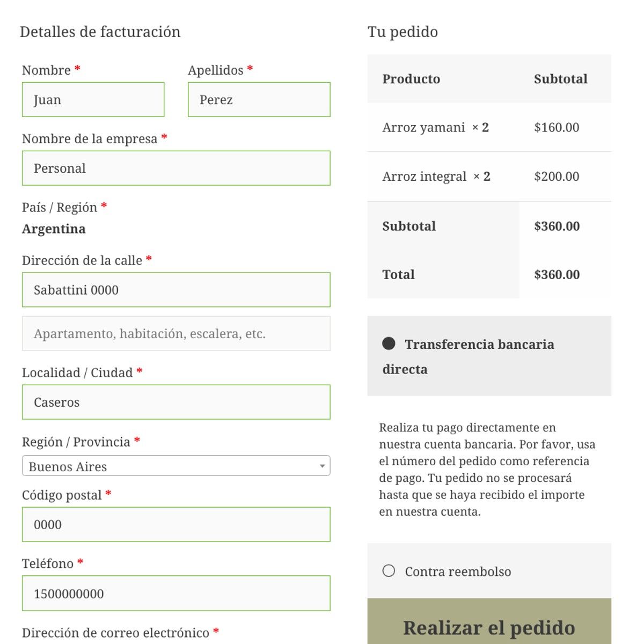The width and height of the screenshot is (644, 644).
Task: Click the Teléfono field with 1500000000
Action: [176, 593]
